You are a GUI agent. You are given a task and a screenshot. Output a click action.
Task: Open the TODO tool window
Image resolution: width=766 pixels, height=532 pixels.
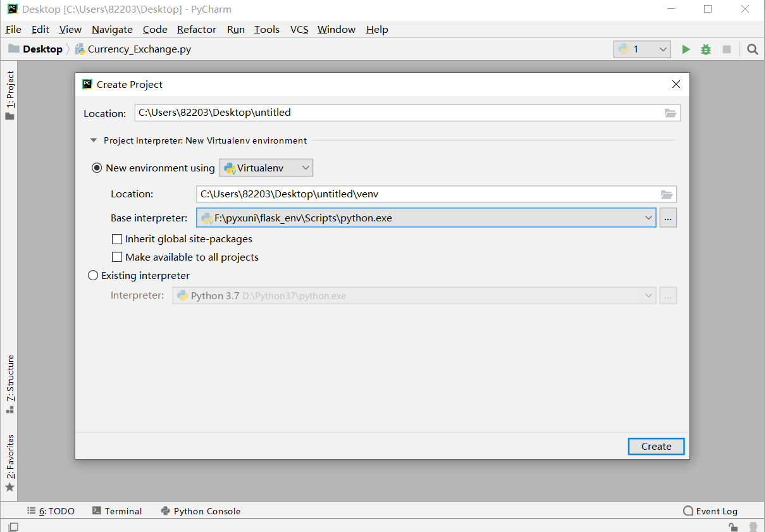point(51,511)
